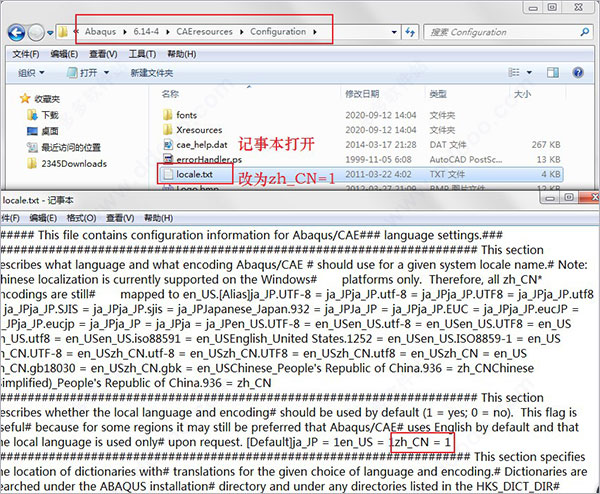Screen dimensions: 600x494
Task: Maximize the Notepad locale.txt window
Action: click(569, 198)
